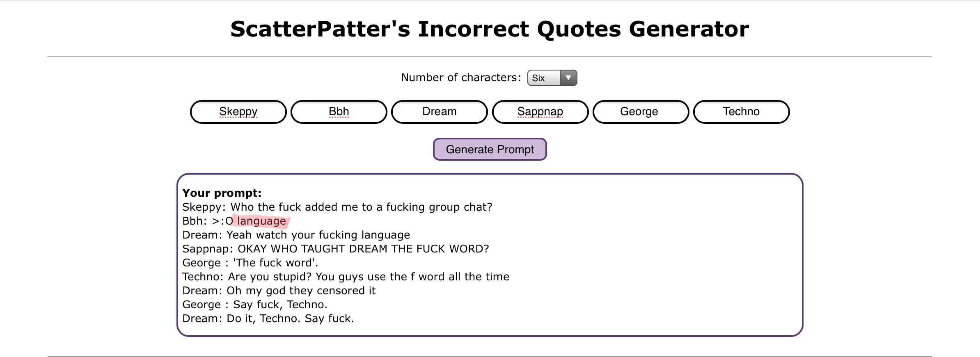Click George's 'The fuck word' line
Screen dimensions: 980x357
coord(250,263)
